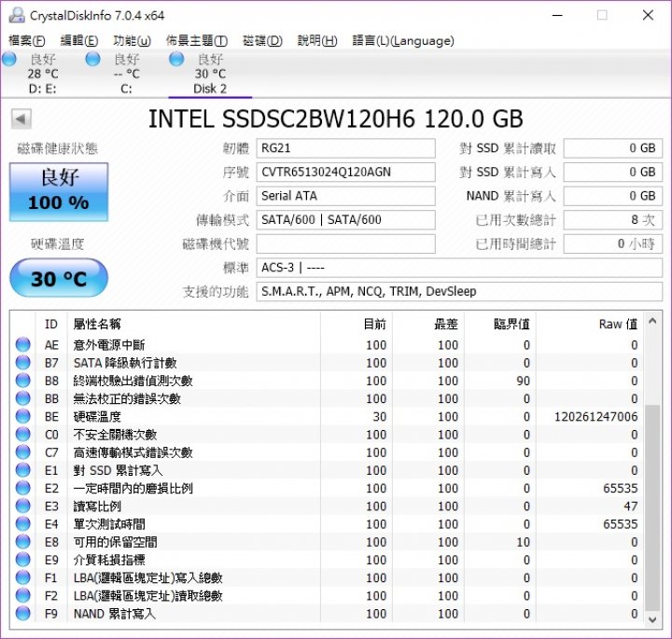Screen dimensions: 672x639
Task: Select the 一定時間內的磨損比例 attribute row
Action: (327, 488)
